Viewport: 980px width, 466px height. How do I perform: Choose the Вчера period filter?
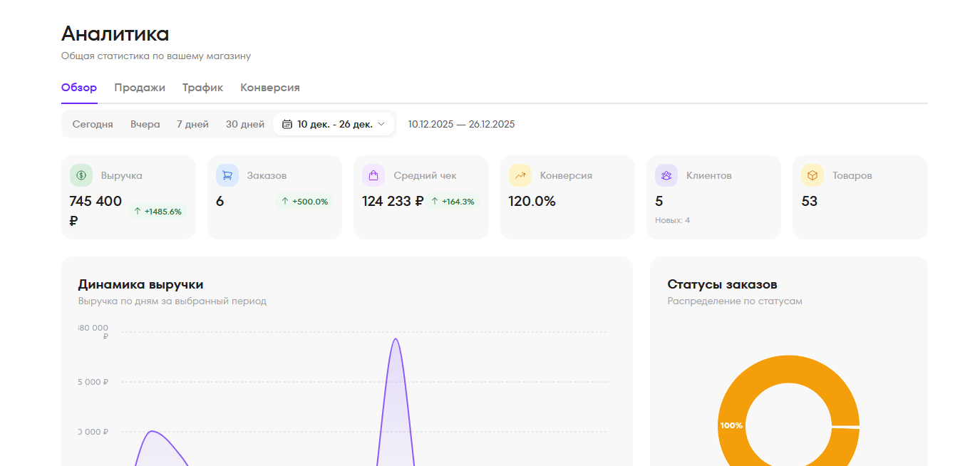coord(145,124)
